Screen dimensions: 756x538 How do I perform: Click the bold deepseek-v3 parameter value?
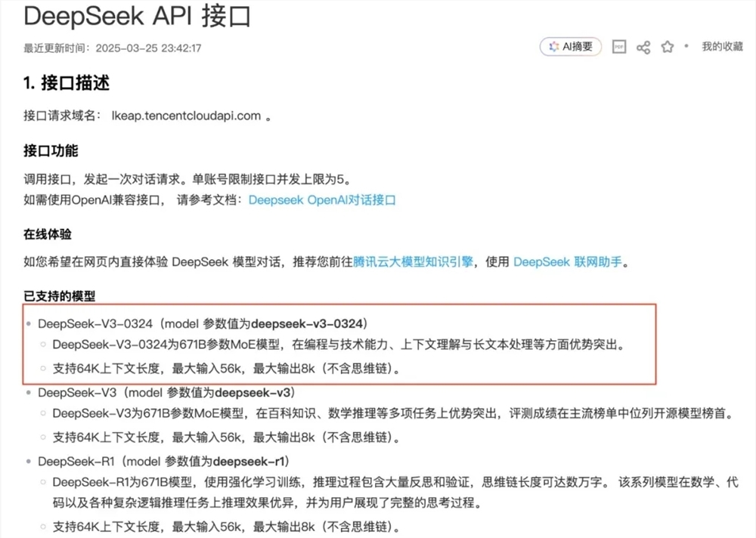coord(255,393)
